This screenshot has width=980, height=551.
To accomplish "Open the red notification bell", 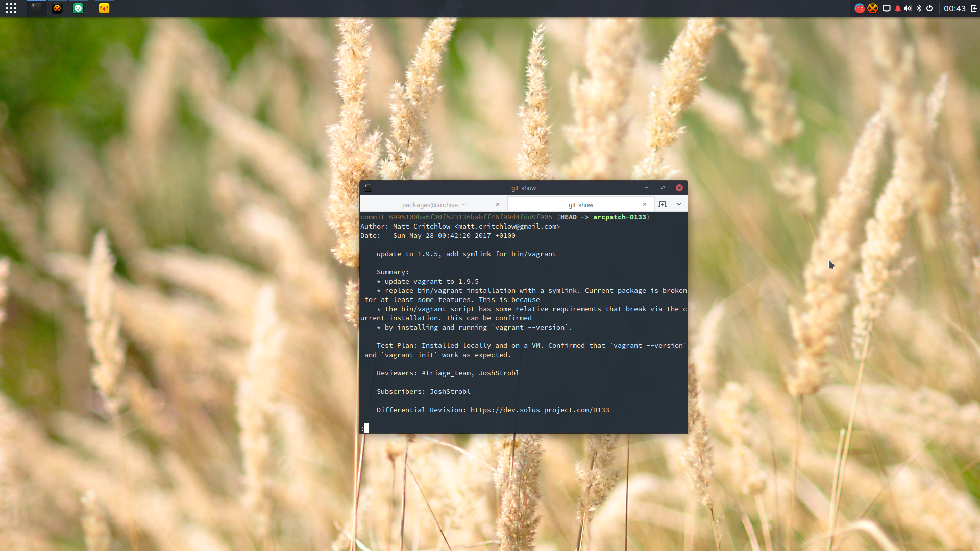I will click(x=898, y=8).
